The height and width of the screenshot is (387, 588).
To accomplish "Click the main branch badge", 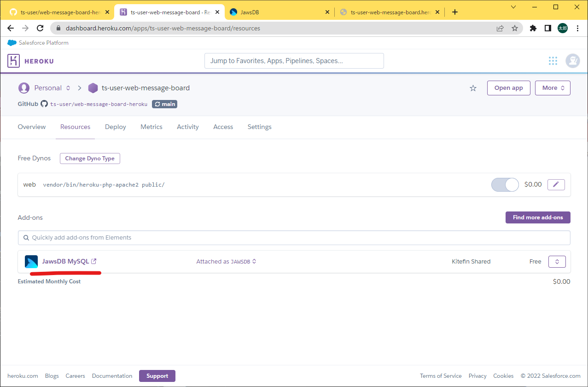I will coord(164,104).
